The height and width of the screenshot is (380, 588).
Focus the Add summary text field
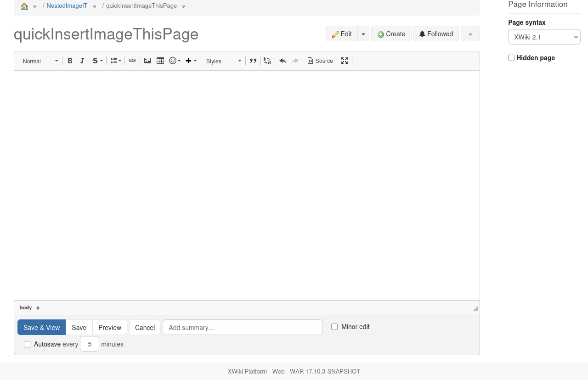point(243,327)
